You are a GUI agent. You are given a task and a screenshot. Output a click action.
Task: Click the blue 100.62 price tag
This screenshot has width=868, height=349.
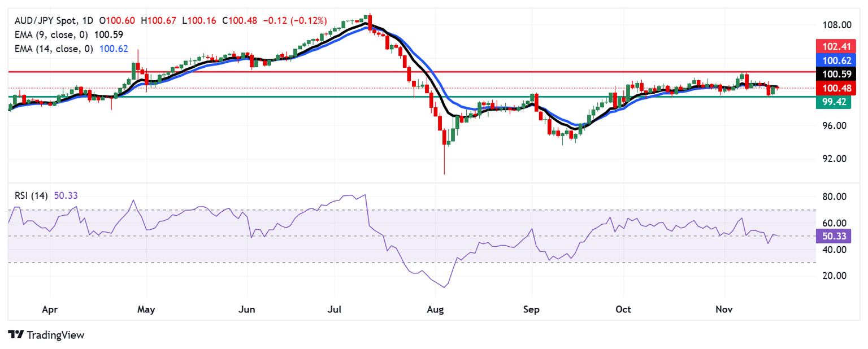pos(833,60)
